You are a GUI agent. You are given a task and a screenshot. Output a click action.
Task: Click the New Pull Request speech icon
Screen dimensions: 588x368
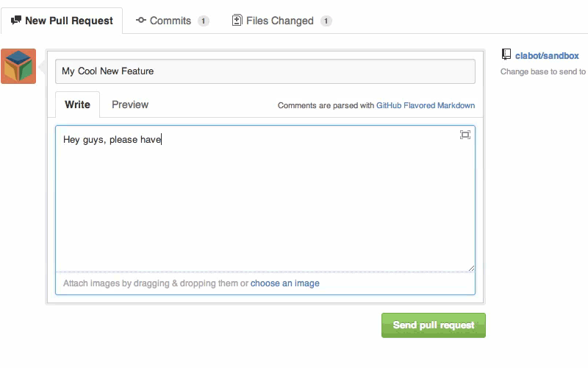click(x=16, y=20)
